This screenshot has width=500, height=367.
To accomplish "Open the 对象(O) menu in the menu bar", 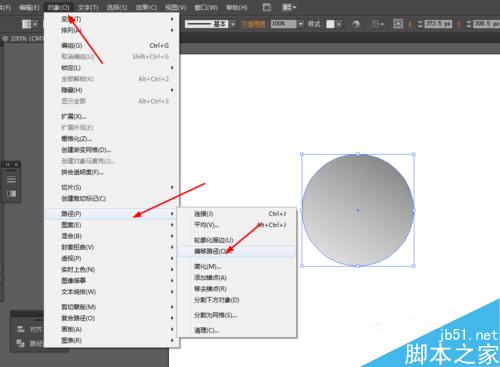I will (x=59, y=7).
